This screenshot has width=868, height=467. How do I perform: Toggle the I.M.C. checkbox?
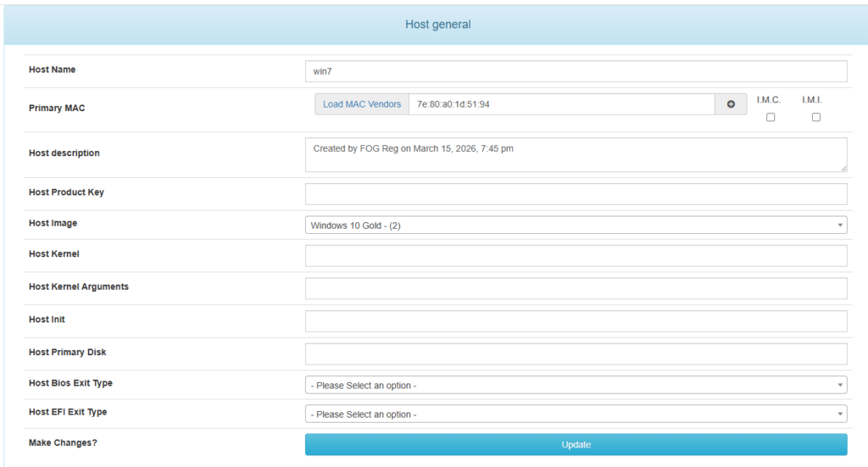[x=771, y=118]
